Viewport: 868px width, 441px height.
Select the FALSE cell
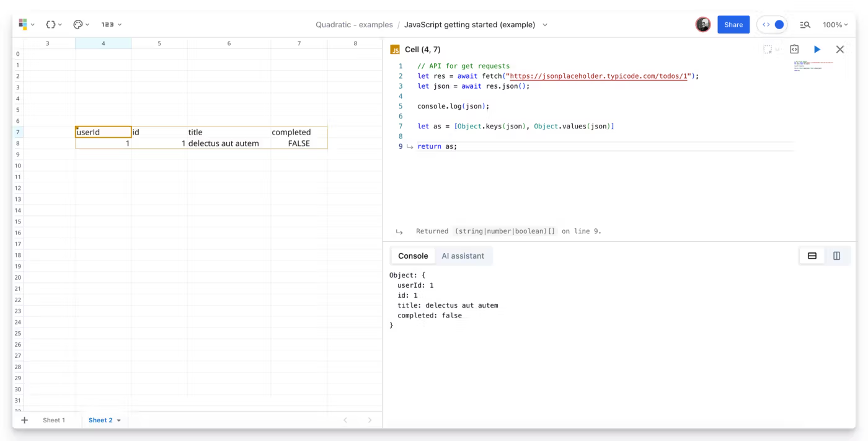coord(299,143)
